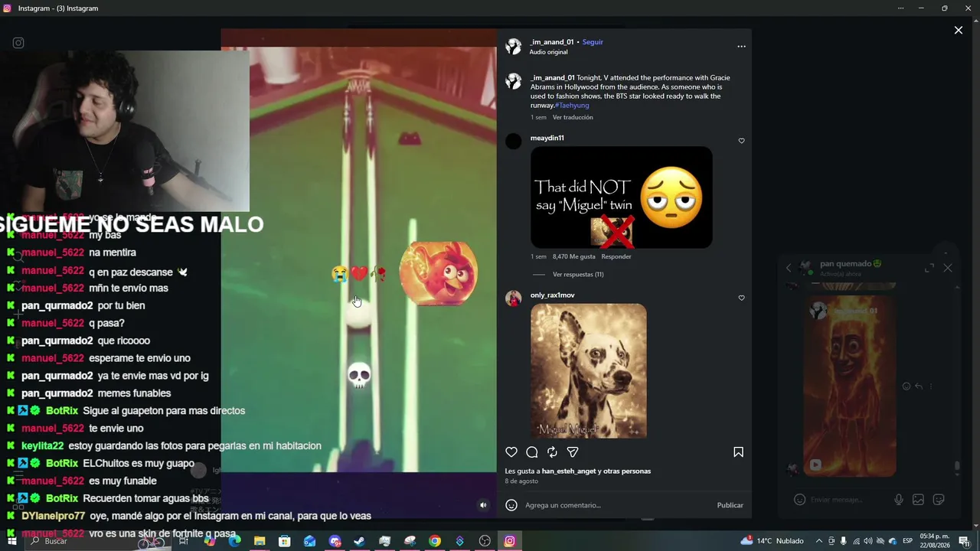React to the shared reel message with emoji
The image size is (980, 551).
click(x=906, y=386)
